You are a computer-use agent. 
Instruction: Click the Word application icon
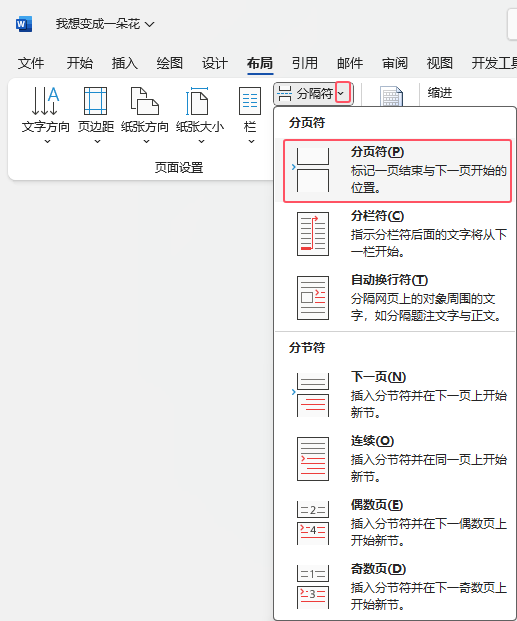pos(24,24)
